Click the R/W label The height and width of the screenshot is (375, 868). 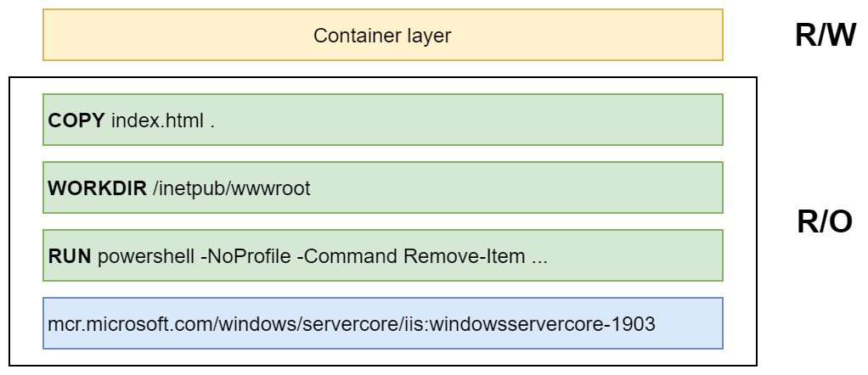pyautogui.click(x=826, y=36)
